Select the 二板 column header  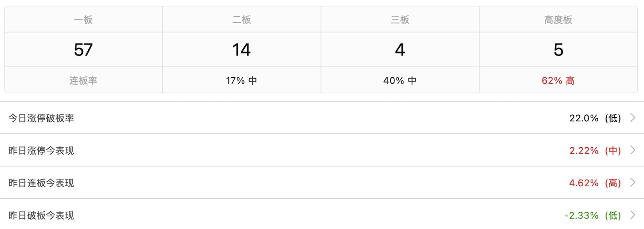241,20
